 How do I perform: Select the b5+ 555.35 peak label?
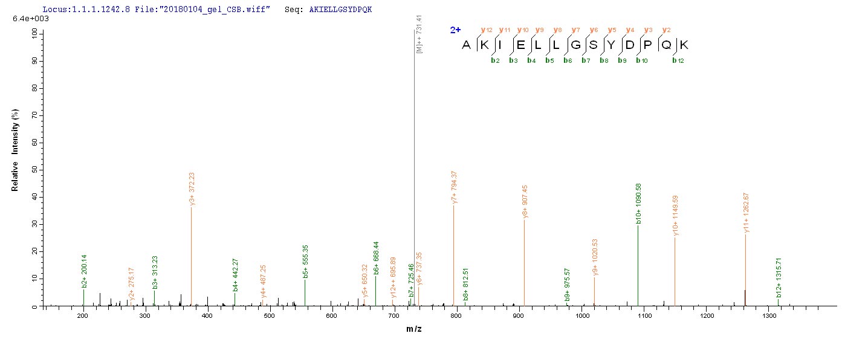(x=306, y=260)
